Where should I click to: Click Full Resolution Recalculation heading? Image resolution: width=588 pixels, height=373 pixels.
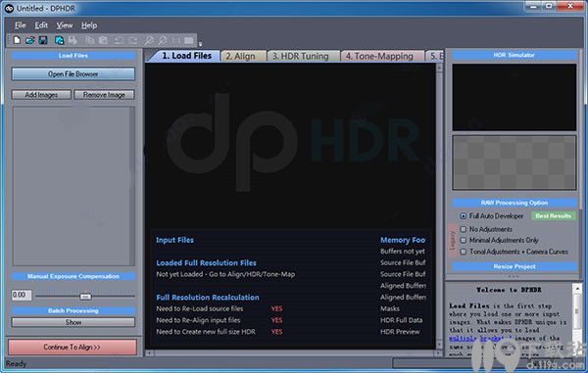(x=208, y=298)
